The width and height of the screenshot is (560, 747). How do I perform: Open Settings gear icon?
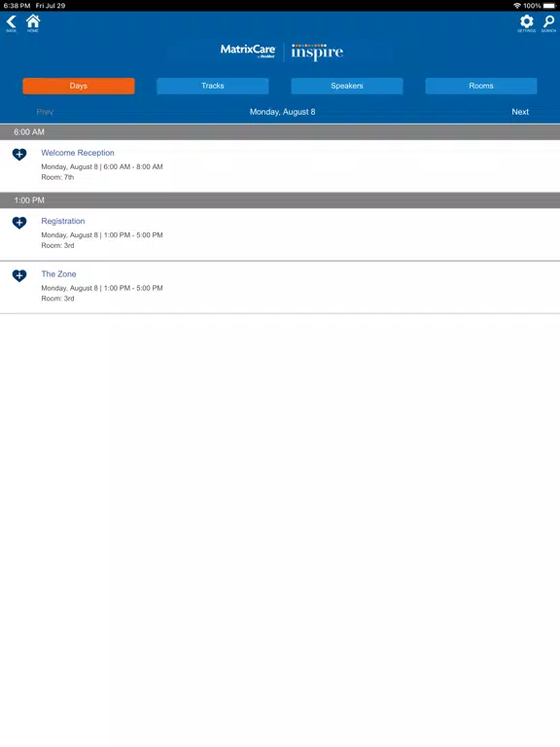click(x=526, y=22)
